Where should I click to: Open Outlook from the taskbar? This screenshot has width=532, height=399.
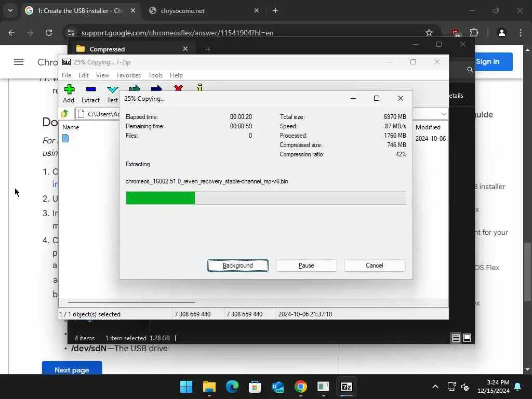[277, 387]
